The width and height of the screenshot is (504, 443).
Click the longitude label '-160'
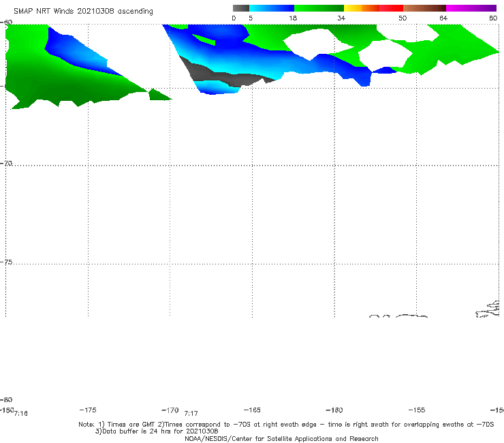tap(334, 410)
